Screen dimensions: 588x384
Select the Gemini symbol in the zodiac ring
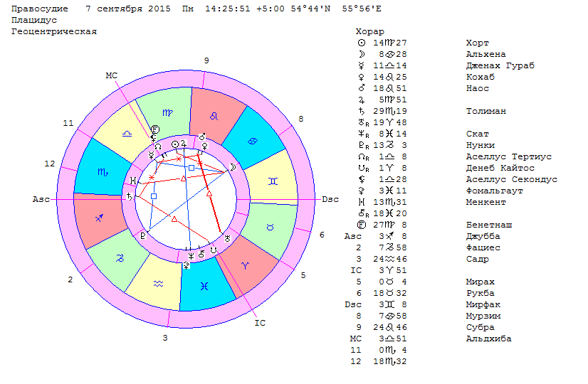[273, 181]
